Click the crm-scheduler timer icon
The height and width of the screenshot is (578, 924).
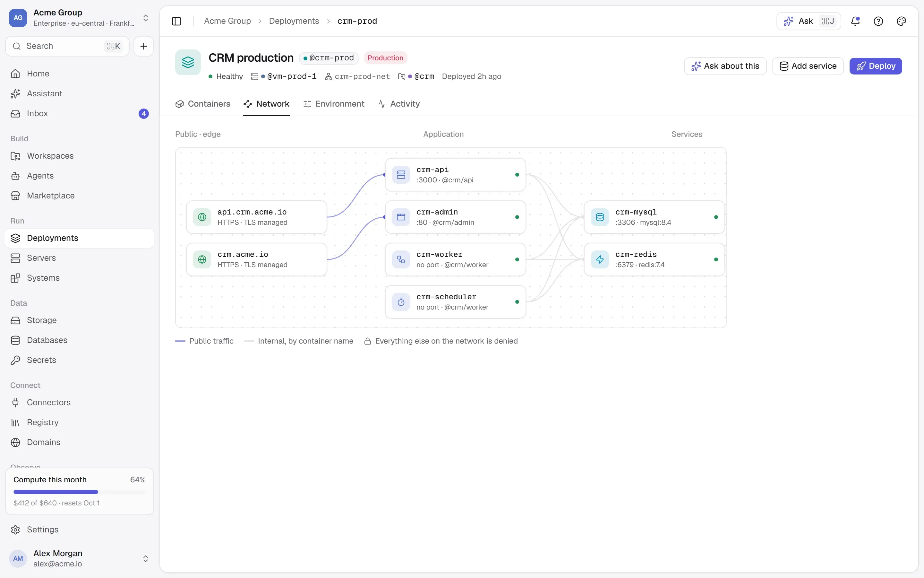point(401,302)
